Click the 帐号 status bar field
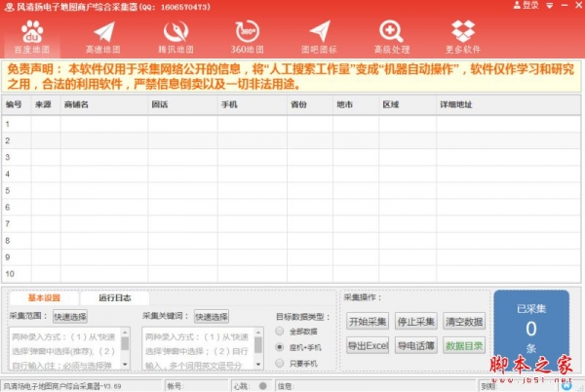 click(x=197, y=386)
